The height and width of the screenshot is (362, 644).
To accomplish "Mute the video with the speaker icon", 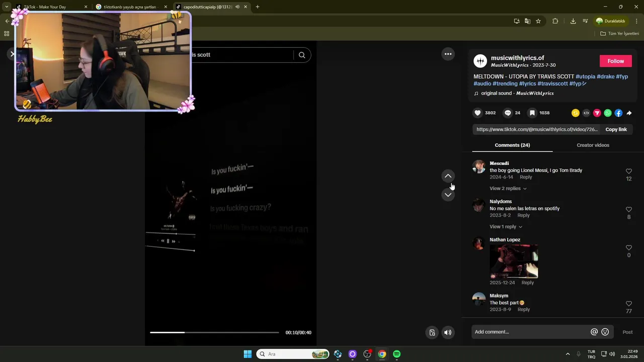I will pyautogui.click(x=448, y=332).
